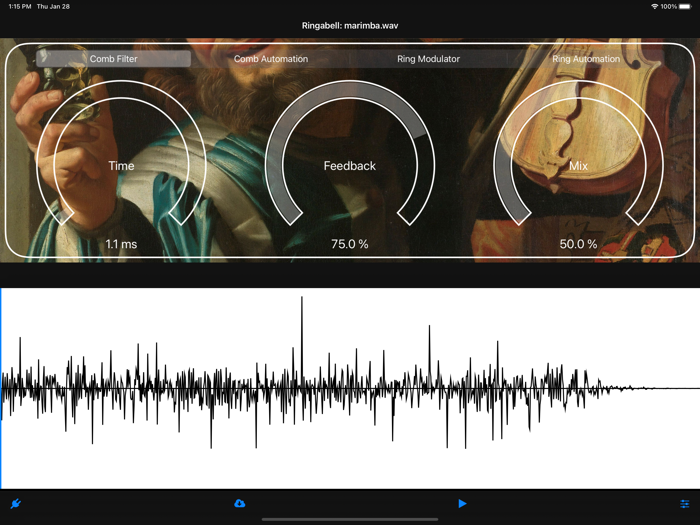Screen dimensions: 700x525
Task: Select the Comb Filter tab
Action: pos(113,59)
